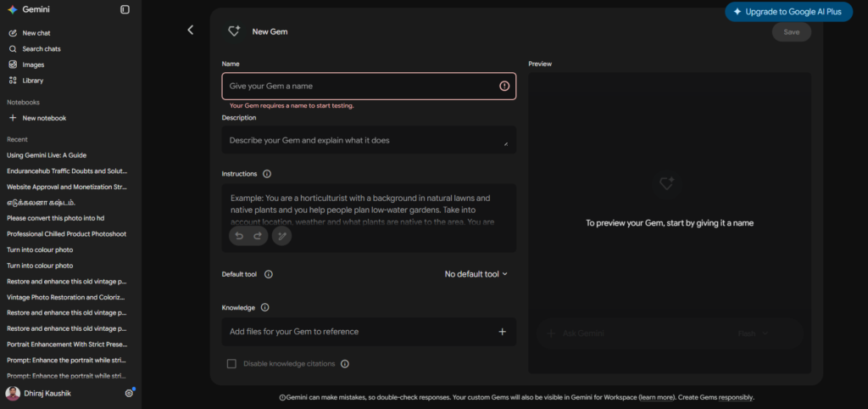Open the Images section

33,64
